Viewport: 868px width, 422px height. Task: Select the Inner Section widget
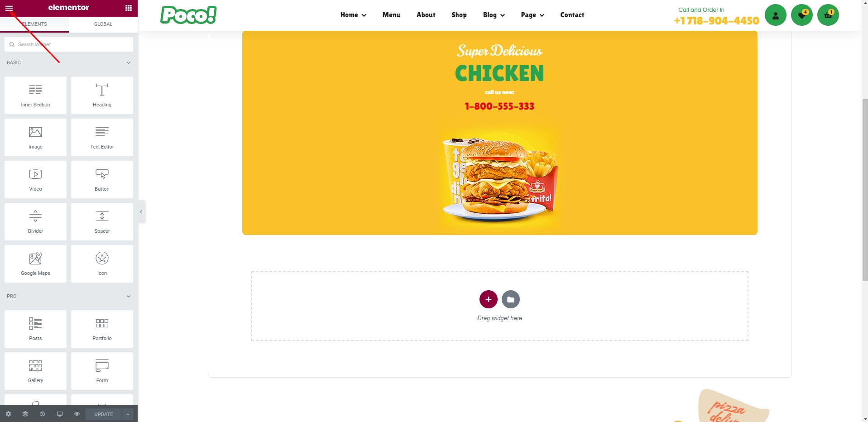(35, 95)
